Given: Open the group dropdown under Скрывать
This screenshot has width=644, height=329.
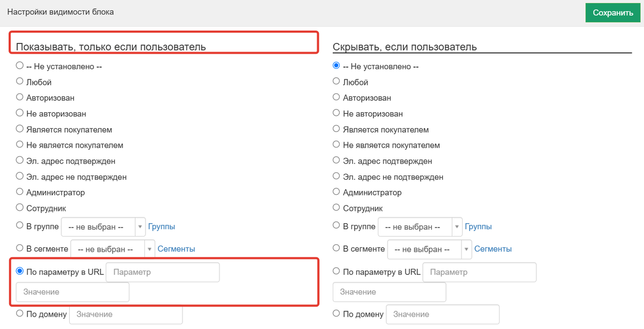Looking at the screenshot, I should 420,227.
